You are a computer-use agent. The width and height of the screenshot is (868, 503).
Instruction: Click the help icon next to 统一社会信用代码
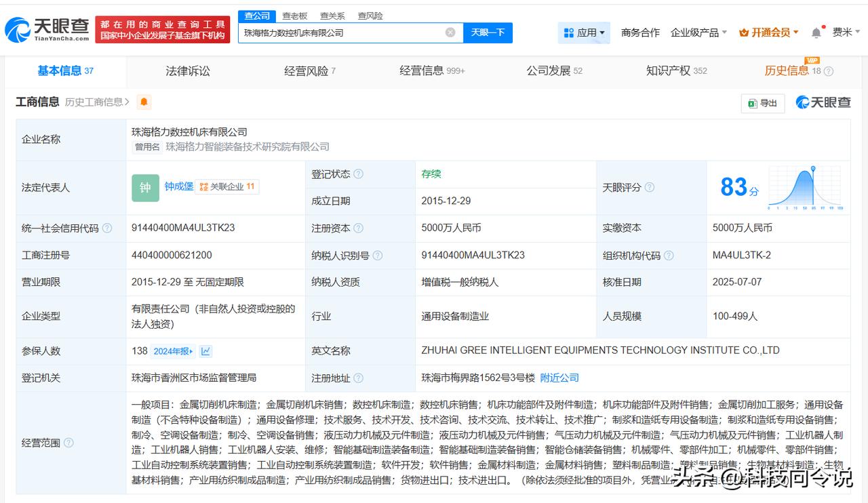(106, 228)
